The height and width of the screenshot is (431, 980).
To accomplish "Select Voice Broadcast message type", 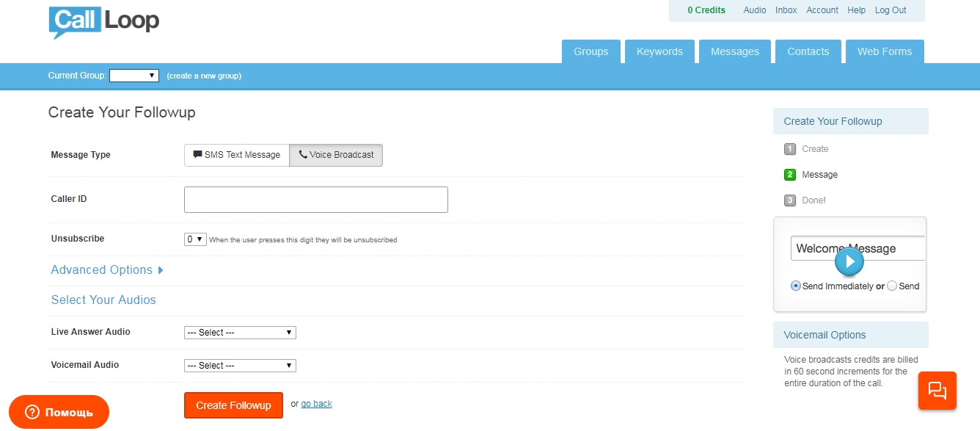I will click(x=336, y=155).
